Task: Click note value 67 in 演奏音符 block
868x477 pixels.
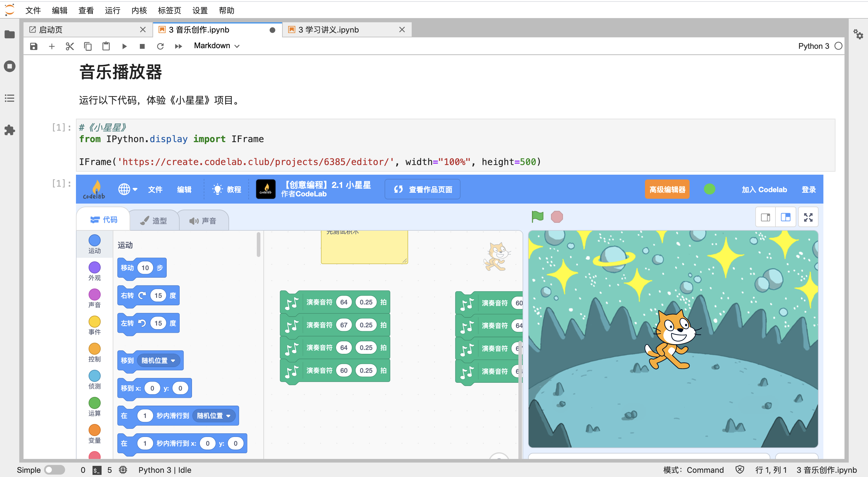Action: (343, 325)
